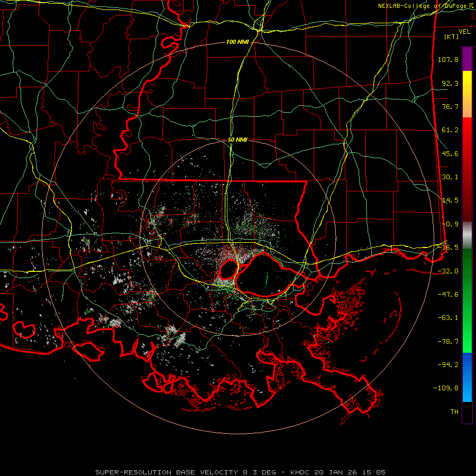Pick the red segment of the velocity color bar
This screenshot has height=476, width=476.
[467, 169]
